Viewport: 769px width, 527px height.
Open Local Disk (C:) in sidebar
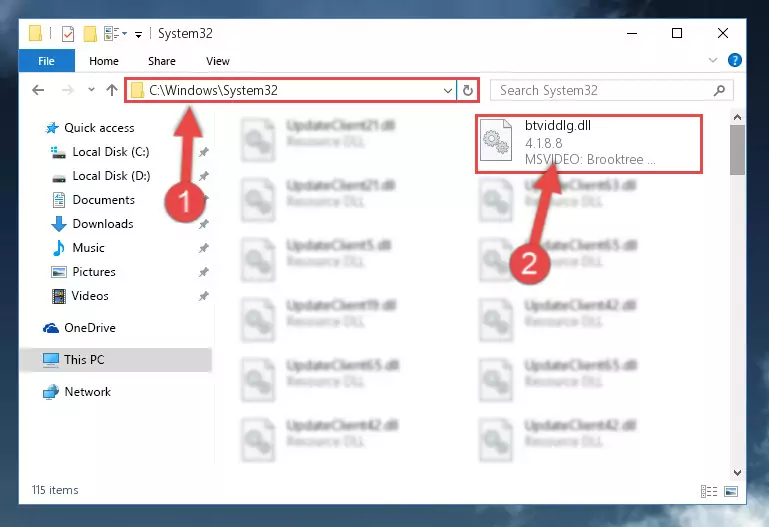pos(110,152)
